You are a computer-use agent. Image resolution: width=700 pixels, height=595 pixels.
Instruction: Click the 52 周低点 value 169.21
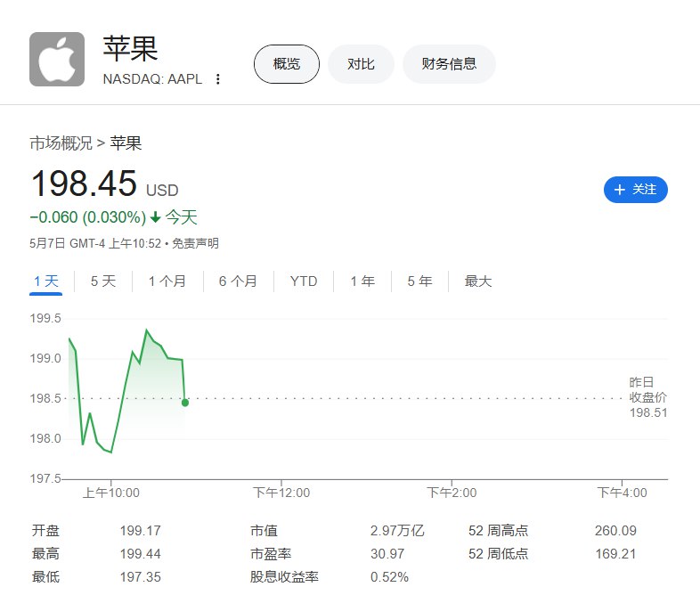(x=615, y=553)
